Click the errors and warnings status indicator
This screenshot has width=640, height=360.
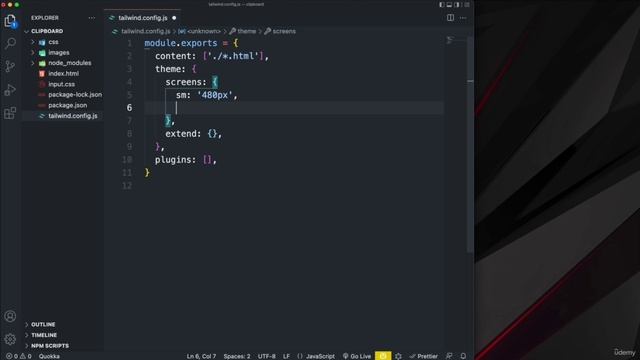[18, 356]
